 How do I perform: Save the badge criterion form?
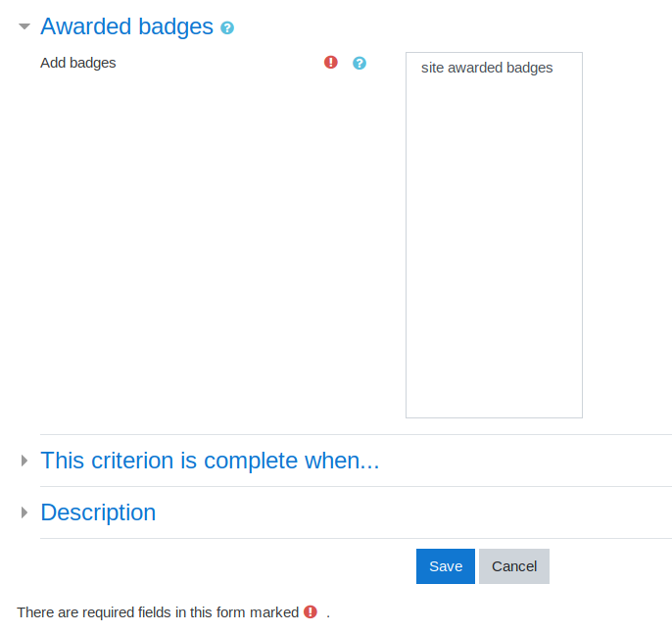pyautogui.click(x=446, y=566)
